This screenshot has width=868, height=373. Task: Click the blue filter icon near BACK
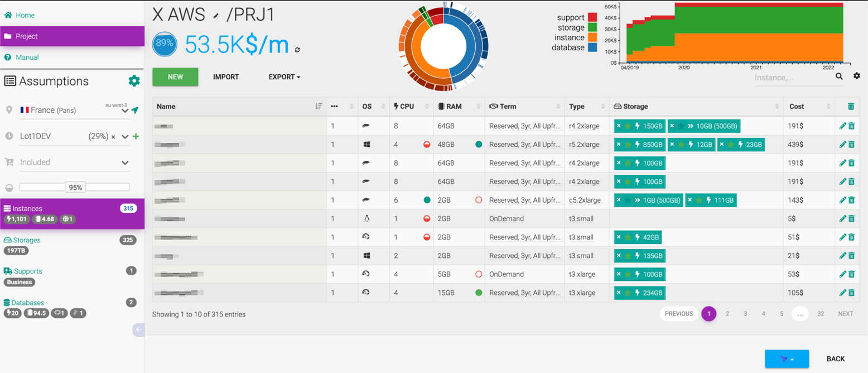coord(787,359)
